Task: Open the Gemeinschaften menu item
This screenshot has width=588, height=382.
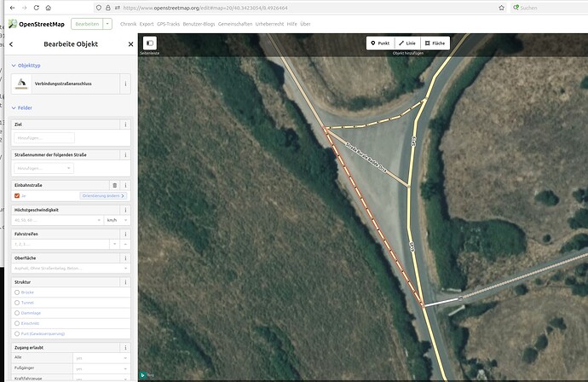Action: coord(235,24)
